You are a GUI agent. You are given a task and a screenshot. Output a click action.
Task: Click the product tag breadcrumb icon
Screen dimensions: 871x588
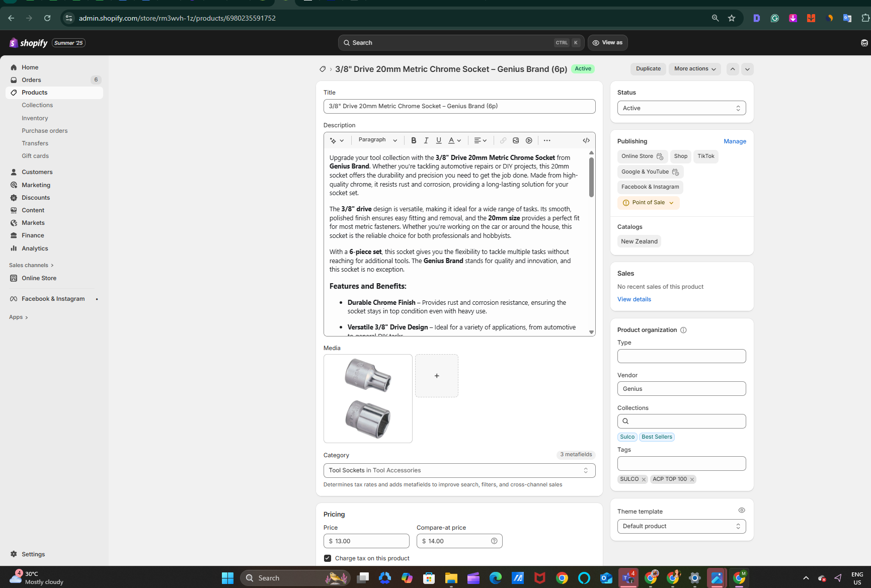[323, 69]
